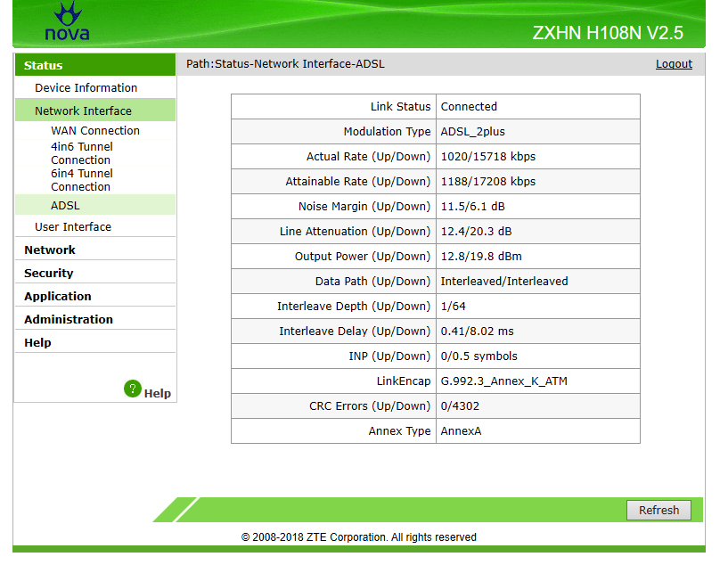Open 6in4 Tunnel Connection page
The image size is (728, 565).
click(82, 180)
